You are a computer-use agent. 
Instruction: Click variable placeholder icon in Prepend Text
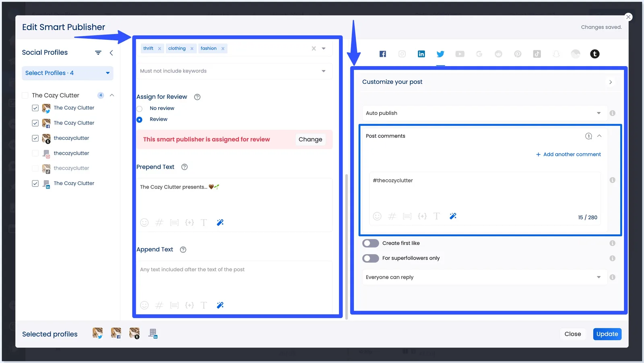189,222
